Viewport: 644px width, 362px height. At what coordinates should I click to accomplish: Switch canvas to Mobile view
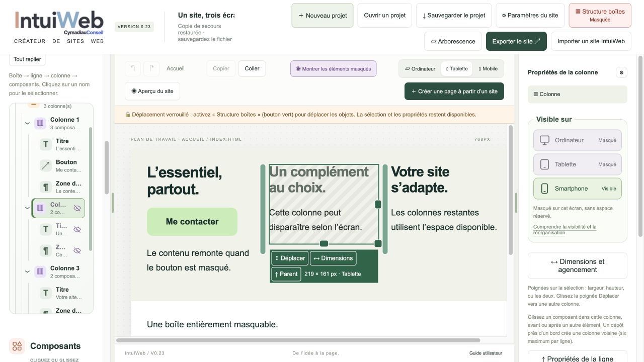click(x=488, y=69)
